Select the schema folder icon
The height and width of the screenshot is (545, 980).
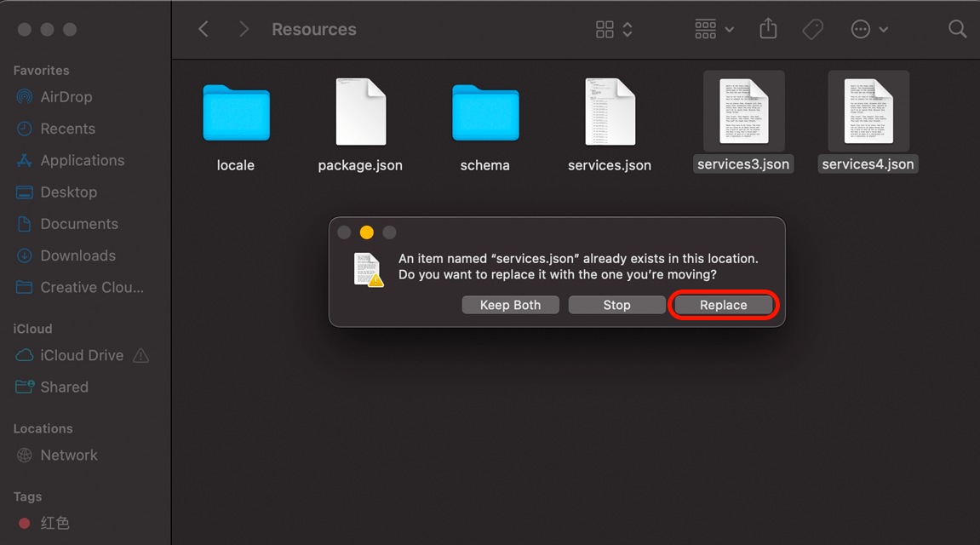(x=485, y=113)
